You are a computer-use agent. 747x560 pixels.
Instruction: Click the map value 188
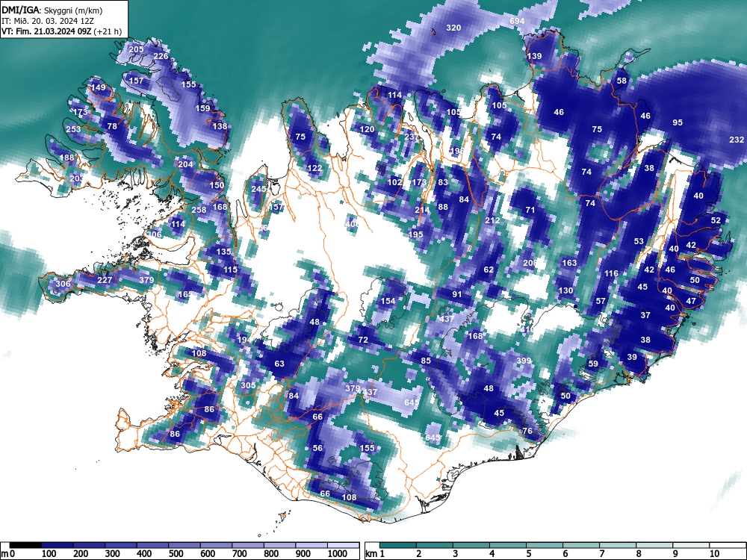[x=66, y=158]
